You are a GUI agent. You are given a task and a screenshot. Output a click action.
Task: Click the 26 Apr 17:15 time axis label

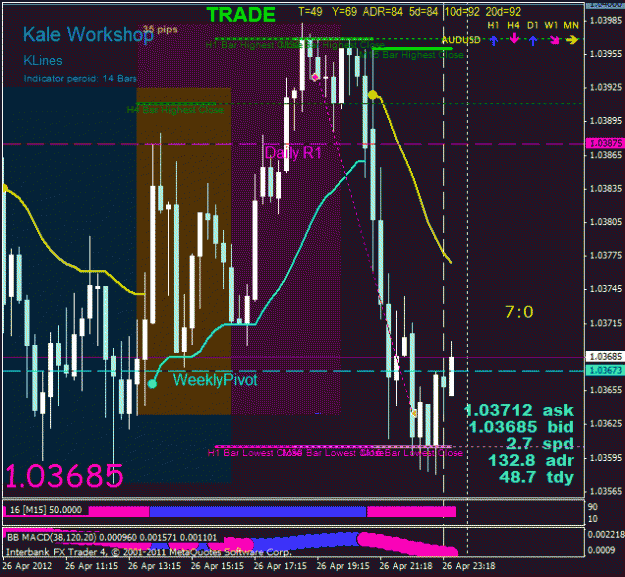(280, 565)
